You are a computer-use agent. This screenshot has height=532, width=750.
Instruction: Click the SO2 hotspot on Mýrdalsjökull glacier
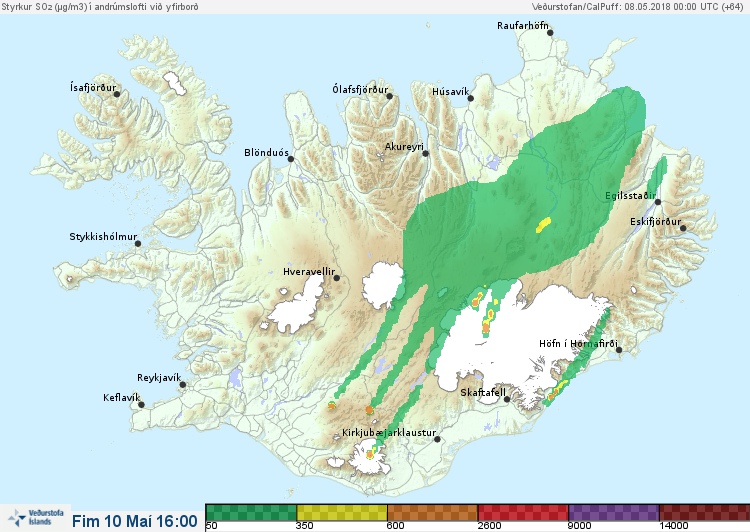coord(370,454)
